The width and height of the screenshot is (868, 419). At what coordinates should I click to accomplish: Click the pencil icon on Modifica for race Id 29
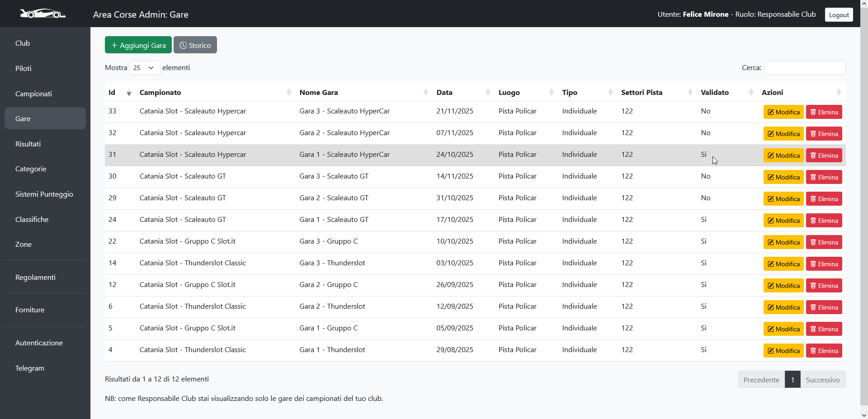tap(770, 198)
